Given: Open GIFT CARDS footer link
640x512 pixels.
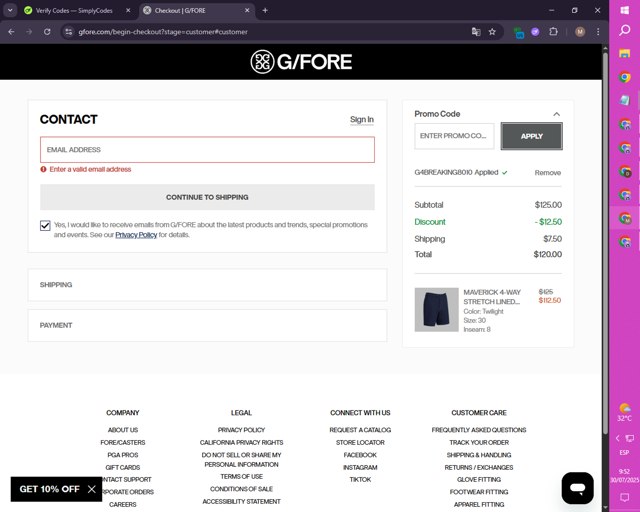Looking at the screenshot, I should (x=123, y=467).
